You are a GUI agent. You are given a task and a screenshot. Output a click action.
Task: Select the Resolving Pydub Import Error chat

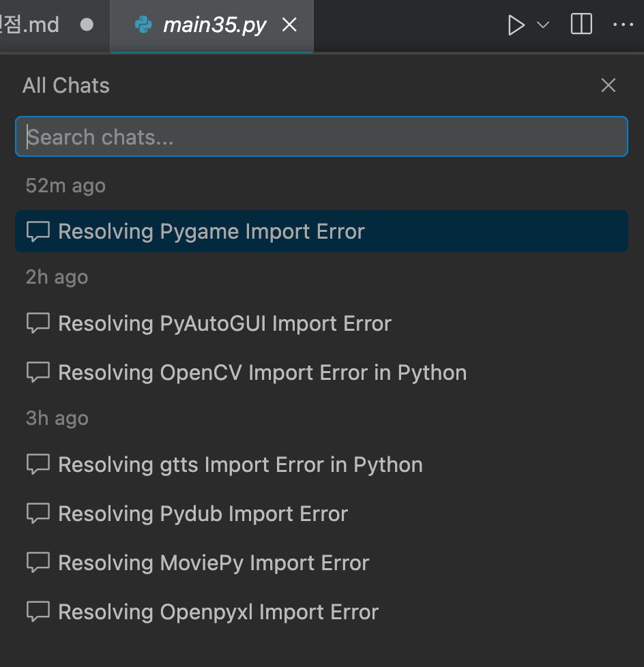(x=203, y=514)
